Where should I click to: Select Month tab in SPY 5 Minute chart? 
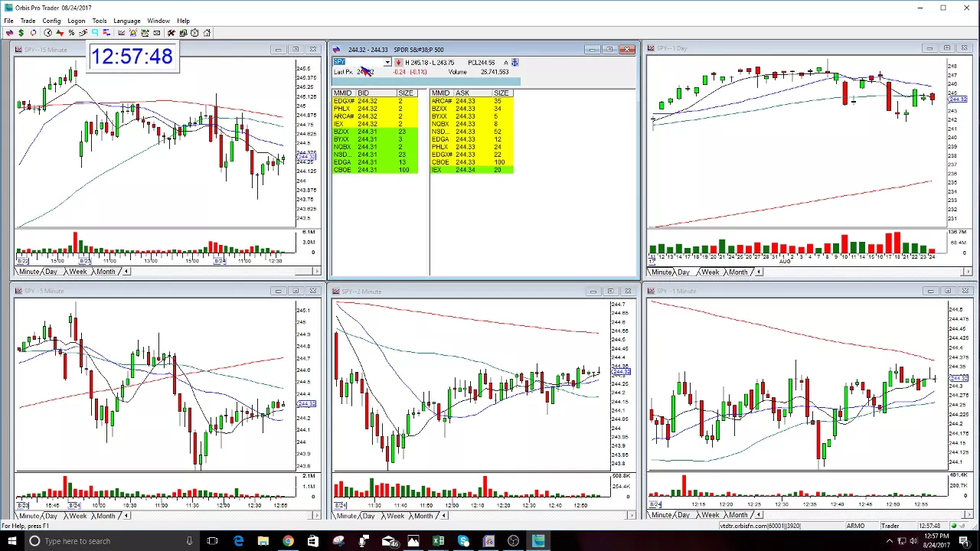click(x=106, y=516)
